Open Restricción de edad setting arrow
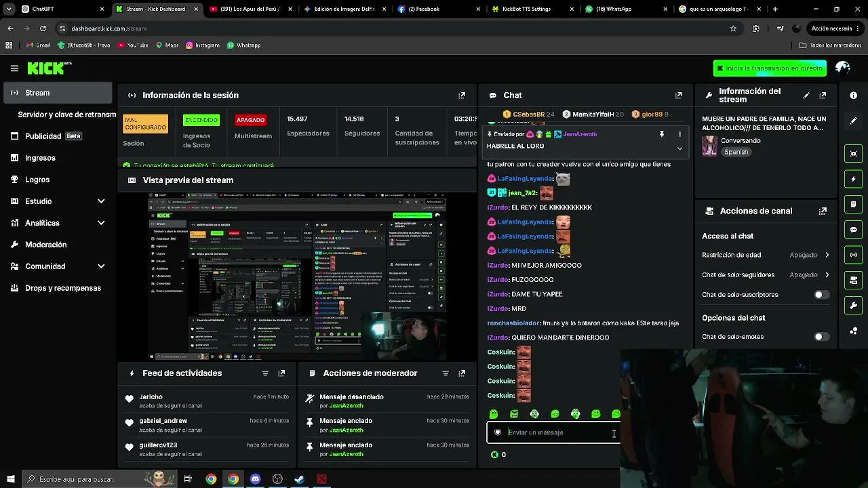Viewport: 868px width, 488px height. [827, 256]
